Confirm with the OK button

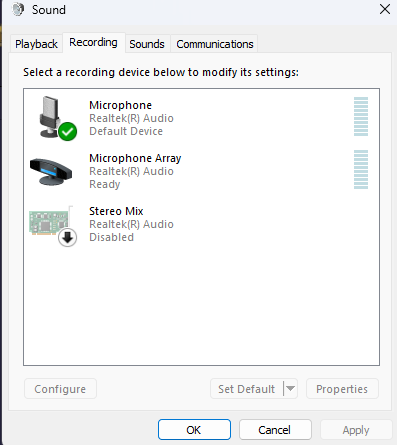(194, 430)
